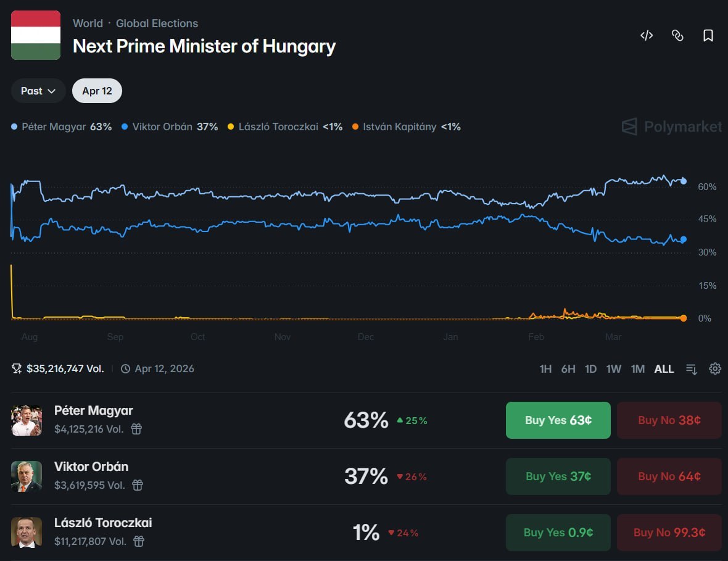Click the Péter Magyar legend color dot
The image size is (728, 561).
pyautogui.click(x=14, y=127)
